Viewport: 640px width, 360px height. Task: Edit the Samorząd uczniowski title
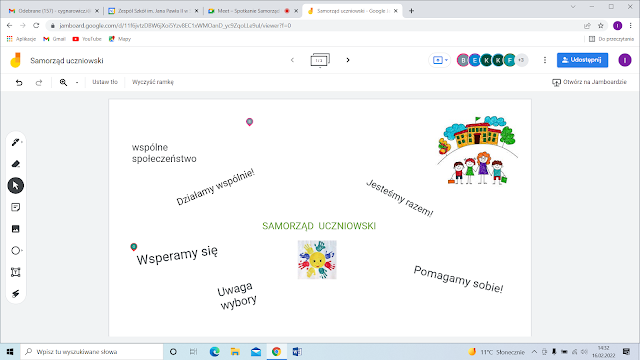click(67, 60)
